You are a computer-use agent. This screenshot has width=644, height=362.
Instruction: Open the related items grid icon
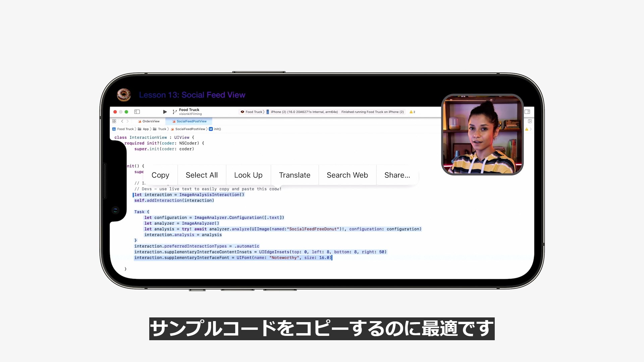pos(114,121)
